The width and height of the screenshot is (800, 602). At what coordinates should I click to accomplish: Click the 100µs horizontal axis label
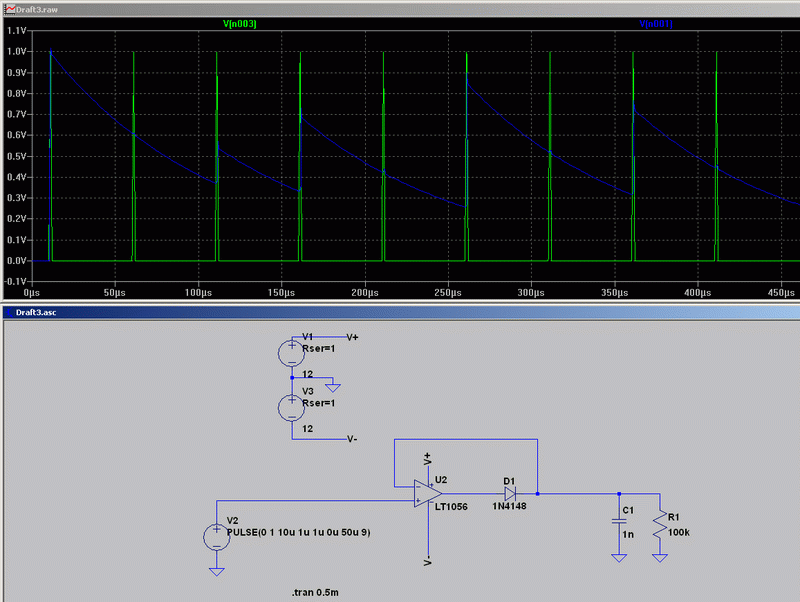198,293
